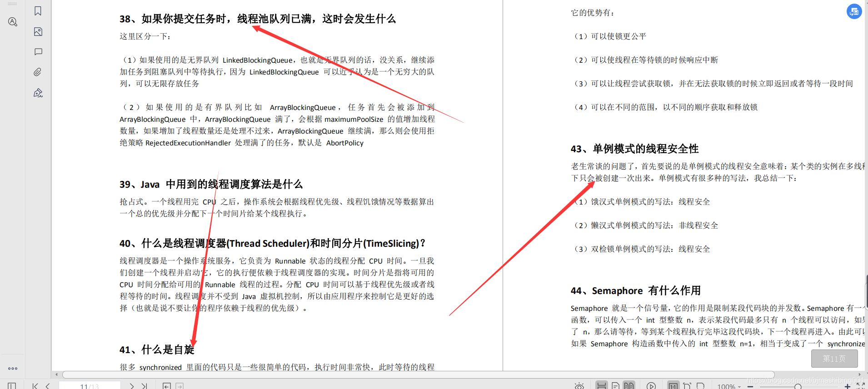Go forward to the next view
The height and width of the screenshot is (389, 868).
[x=180, y=386]
